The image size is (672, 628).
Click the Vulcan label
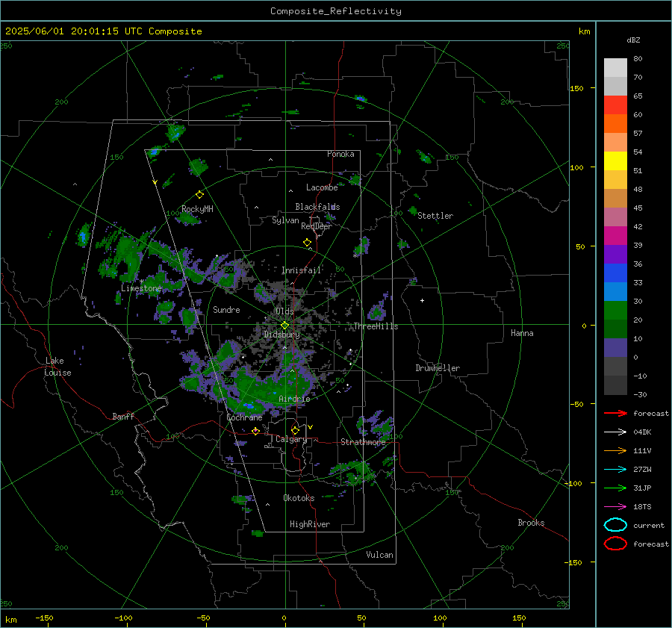379,555
